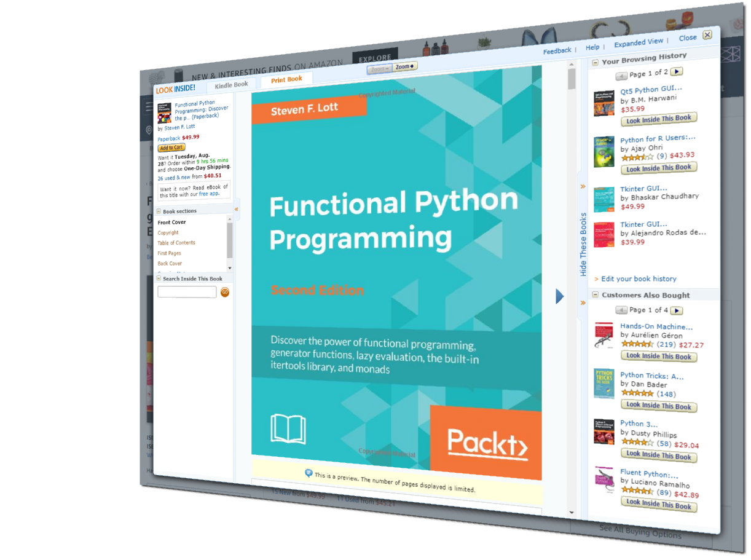Screen dimensions: 751x560
Task: Open Tkinter GUI by Alejandro Rodas
Action: (643, 224)
